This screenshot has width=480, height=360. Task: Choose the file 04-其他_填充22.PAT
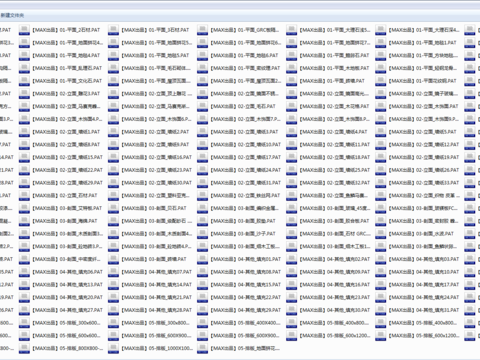coord(246,298)
